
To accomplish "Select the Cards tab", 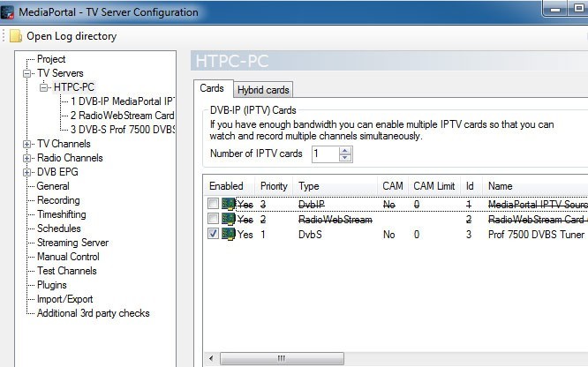I will point(212,88).
